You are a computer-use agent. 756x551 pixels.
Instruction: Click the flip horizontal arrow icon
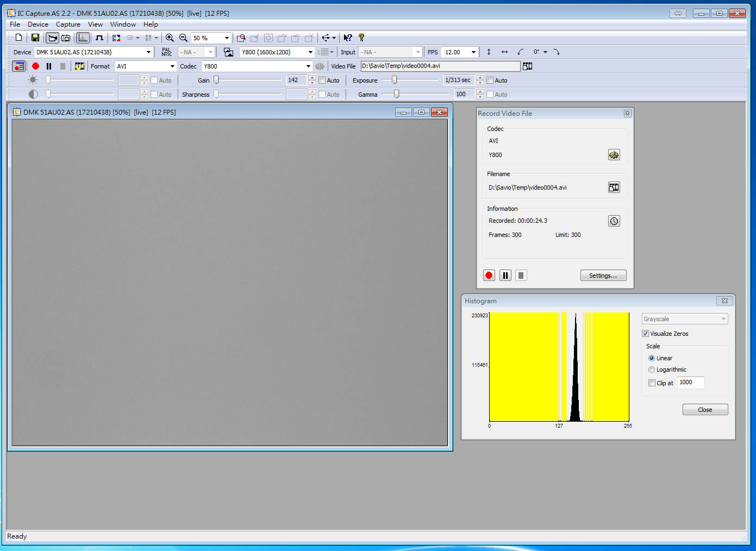point(504,52)
